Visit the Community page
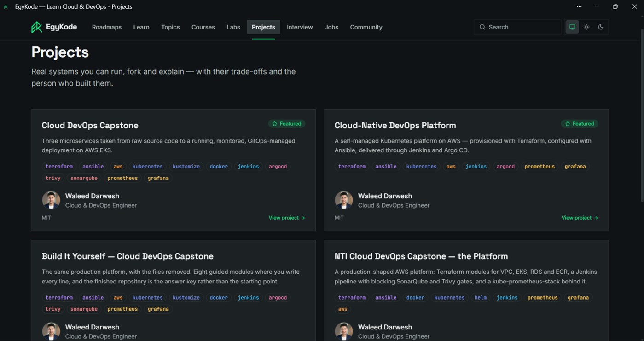The height and width of the screenshot is (341, 644). 366,27
